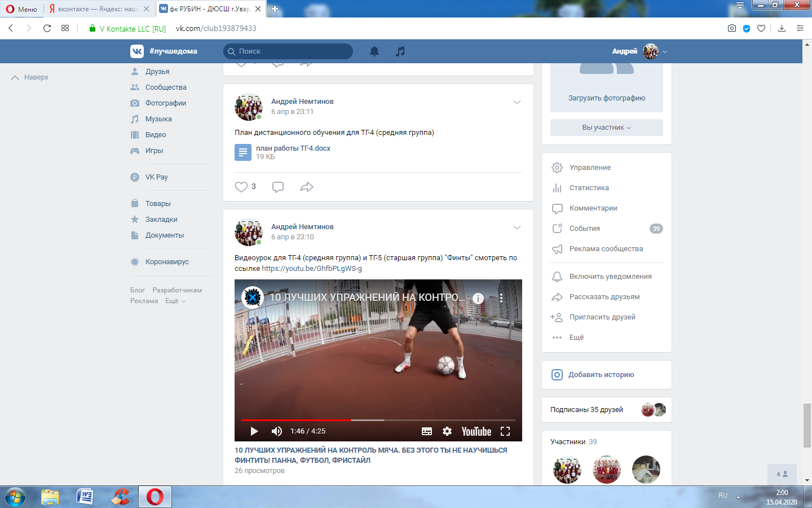
Task: Open the profile menu arrow next to Андрей
Action: click(x=665, y=52)
